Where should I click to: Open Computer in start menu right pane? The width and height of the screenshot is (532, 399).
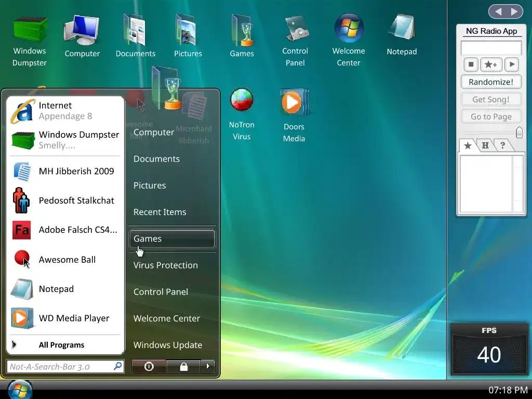click(172, 132)
